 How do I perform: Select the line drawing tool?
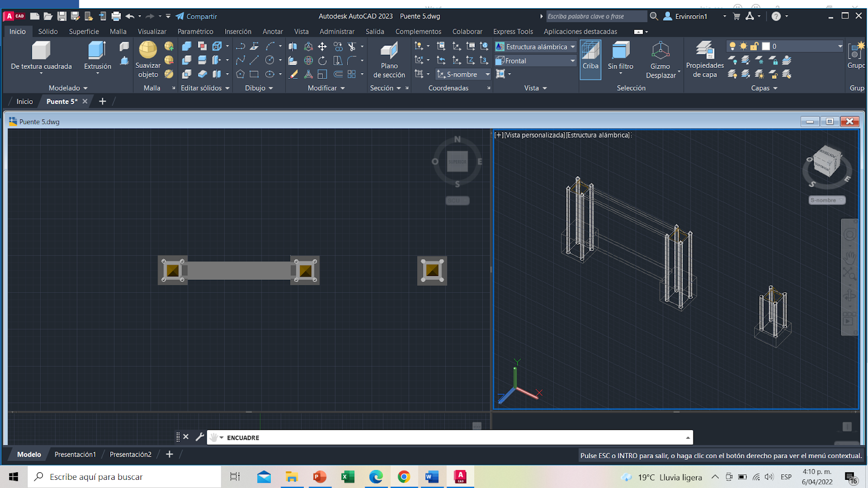tap(254, 60)
